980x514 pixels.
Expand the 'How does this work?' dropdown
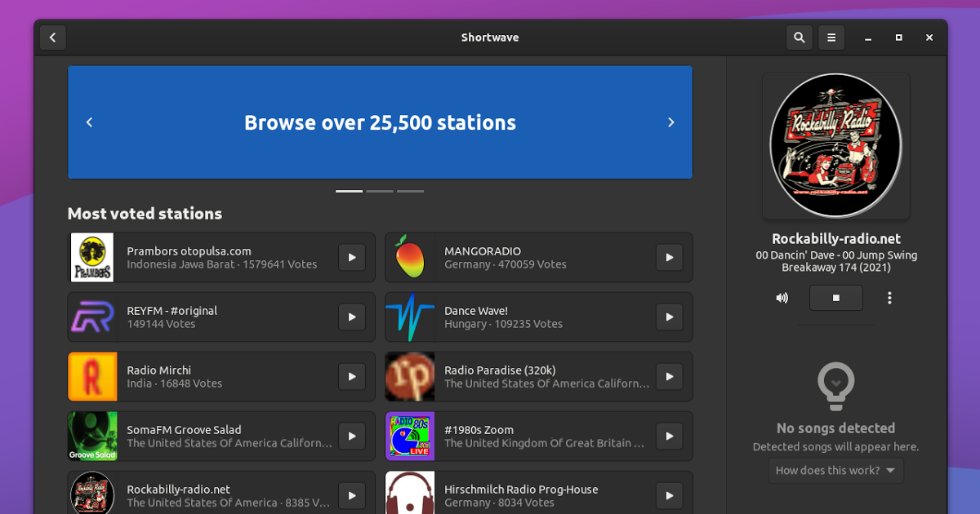[835, 470]
